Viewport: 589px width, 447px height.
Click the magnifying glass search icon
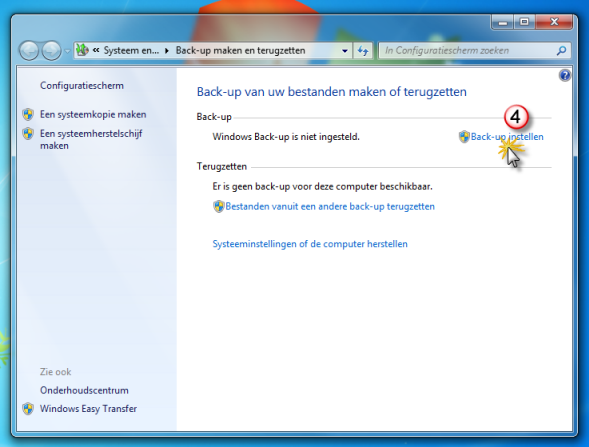click(x=561, y=50)
